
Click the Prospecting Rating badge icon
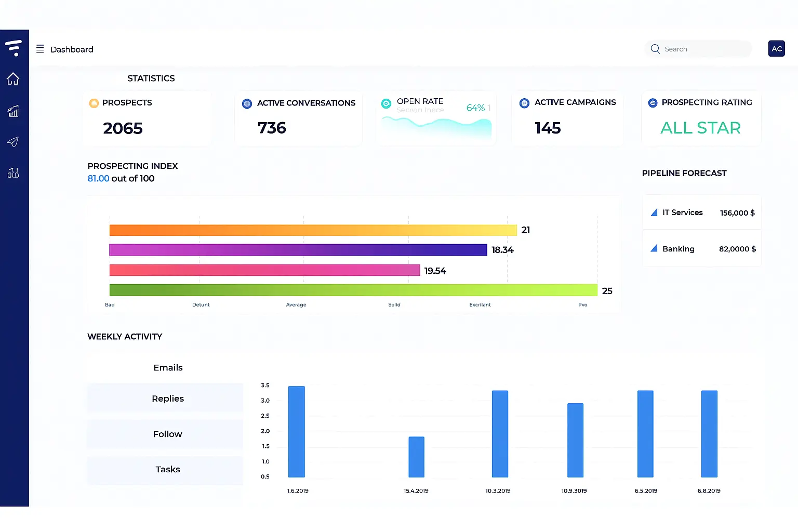pos(653,103)
